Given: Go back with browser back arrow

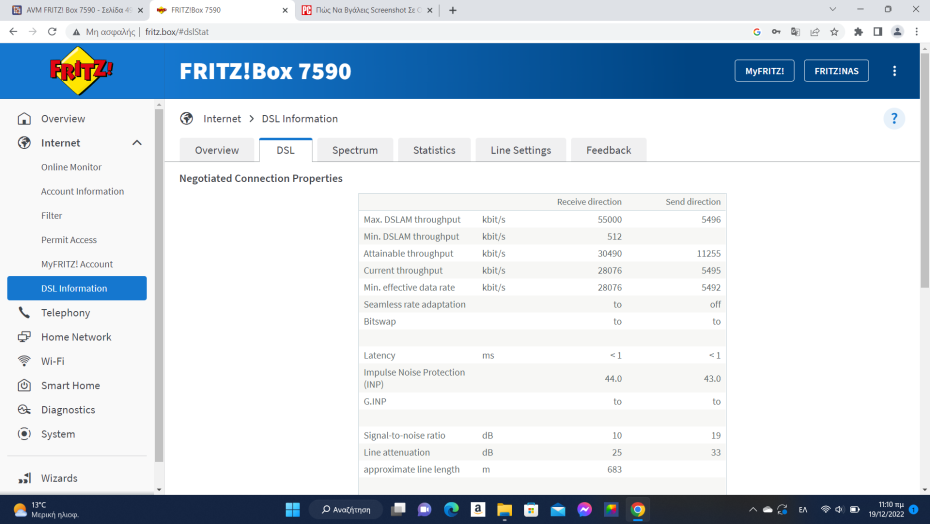Looking at the screenshot, I should 13,32.
